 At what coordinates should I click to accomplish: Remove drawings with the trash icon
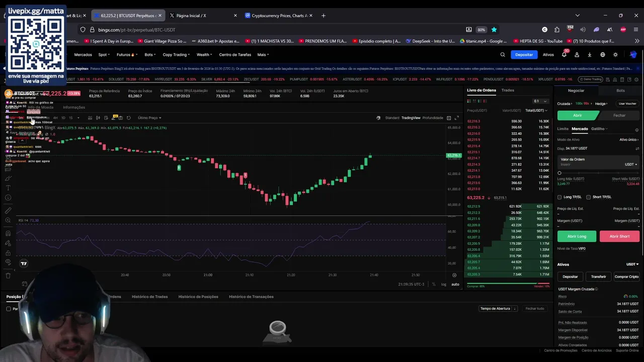pos(8,275)
